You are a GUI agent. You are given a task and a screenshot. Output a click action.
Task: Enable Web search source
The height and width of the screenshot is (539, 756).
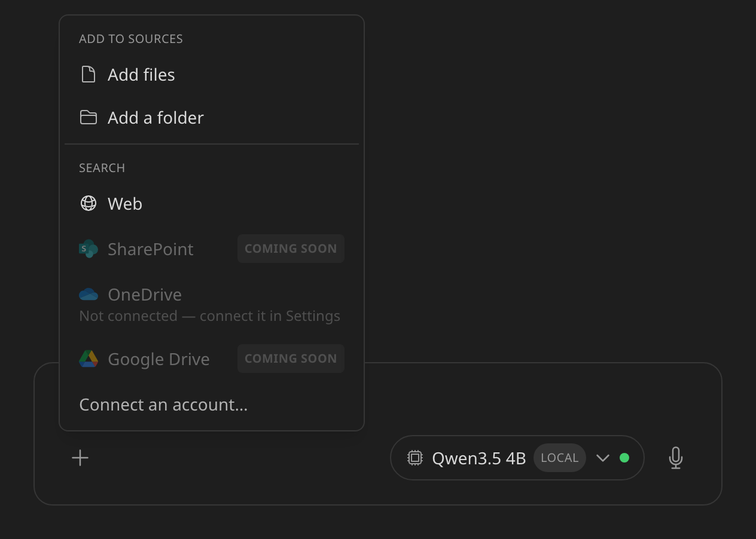click(x=212, y=204)
